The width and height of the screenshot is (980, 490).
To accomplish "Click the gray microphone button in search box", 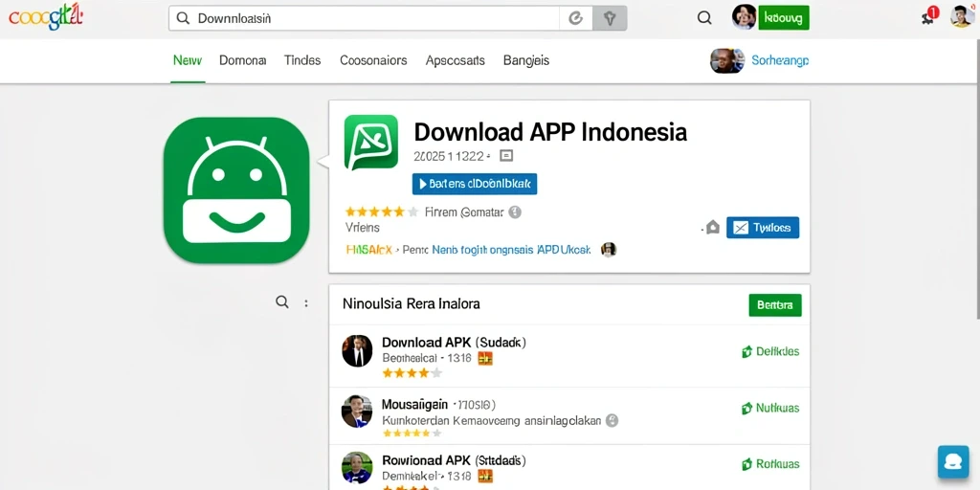I will 610,19.
